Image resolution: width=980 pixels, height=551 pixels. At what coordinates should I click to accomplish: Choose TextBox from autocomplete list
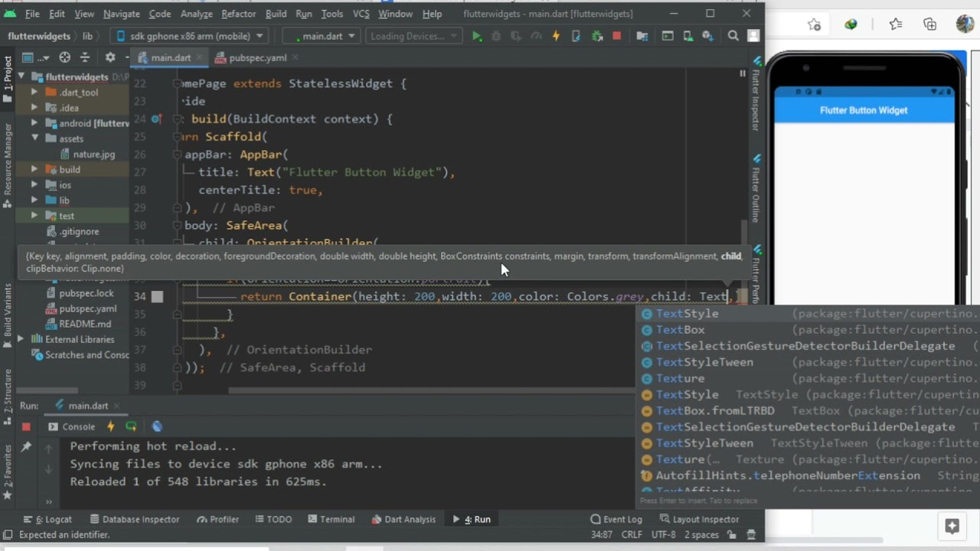[809, 330]
